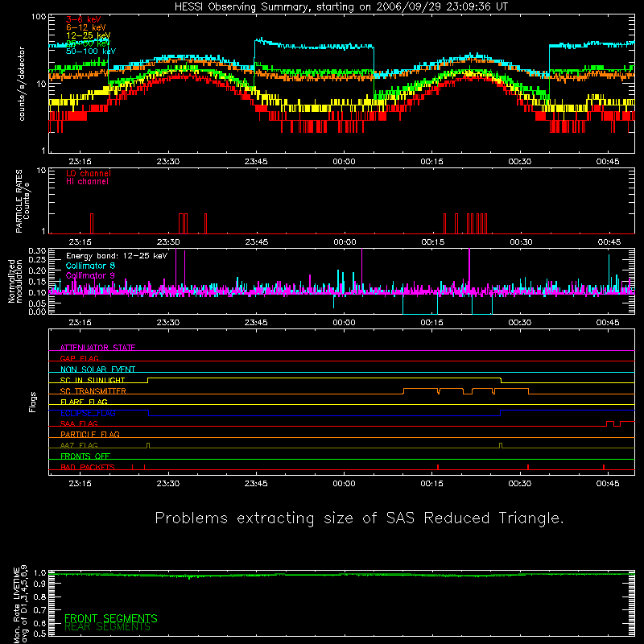Select the 6-12 keV legend label
This screenshot has height=644, width=644.
(x=86, y=27)
